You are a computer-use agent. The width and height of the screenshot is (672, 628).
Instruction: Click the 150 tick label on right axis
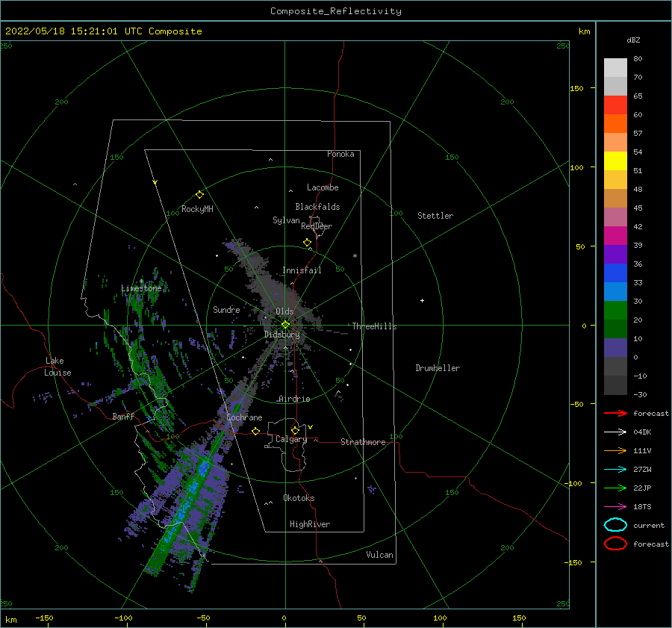tap(576, 88)
